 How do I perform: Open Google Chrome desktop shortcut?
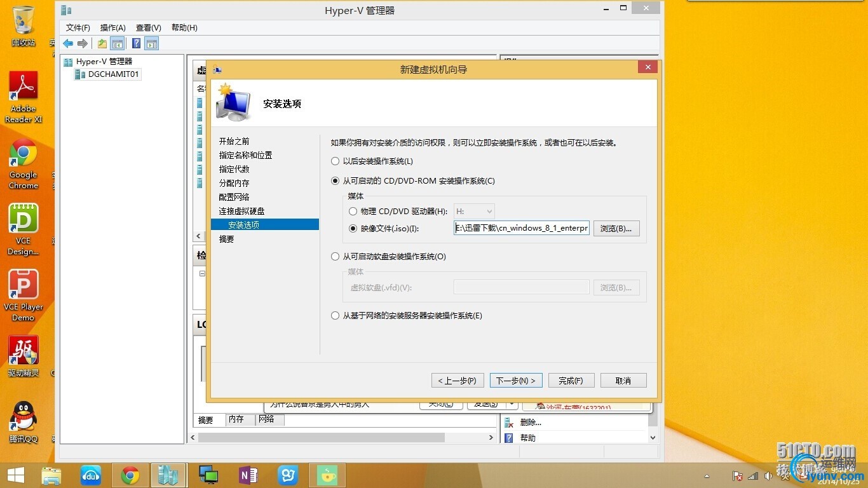[24, 164]
